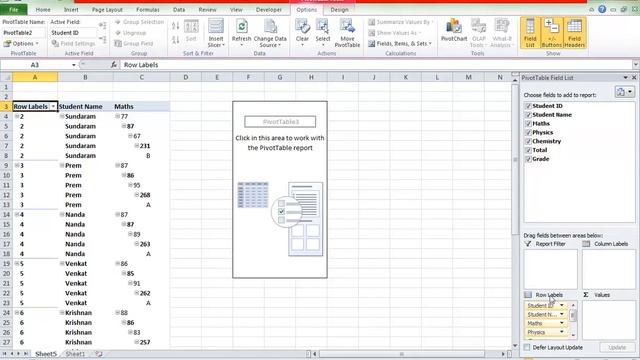Screen dimensions: 640x360
Task: Open the PivotTable Field List pane options arrow
Action: tap(625, 78)
